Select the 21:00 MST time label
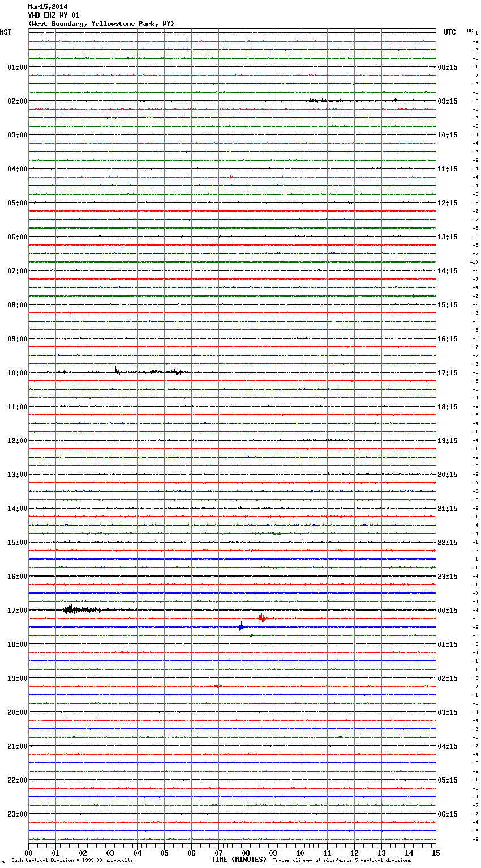The width and height of the screenshot is (481, 868). [x=18, y=746]
